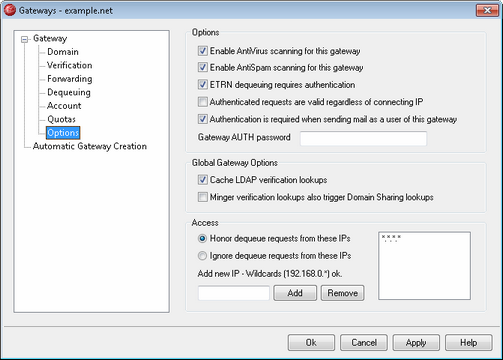
Task: Open the Verification settings page
Action: click(69, 65)
